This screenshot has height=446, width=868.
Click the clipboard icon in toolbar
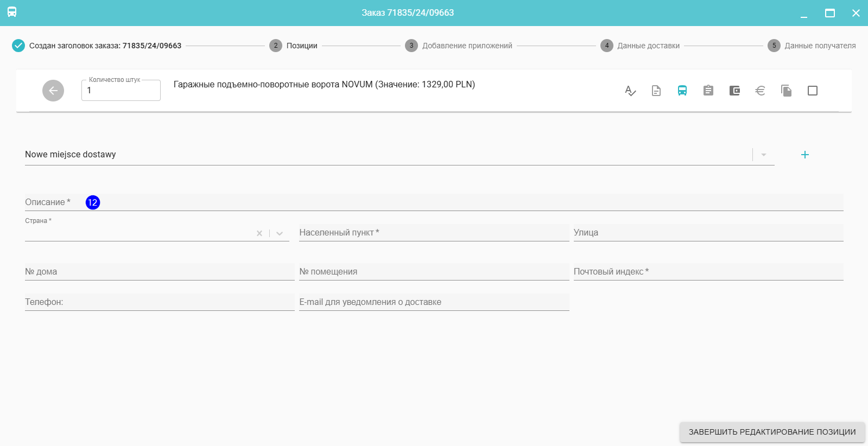[708, 91]
